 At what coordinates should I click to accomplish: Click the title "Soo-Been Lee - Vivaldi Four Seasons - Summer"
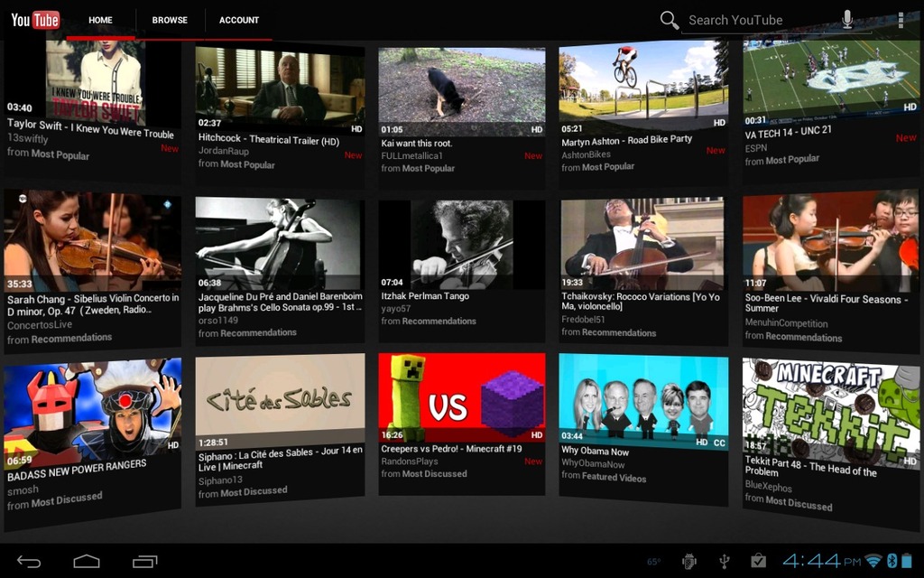pos(827,303)
